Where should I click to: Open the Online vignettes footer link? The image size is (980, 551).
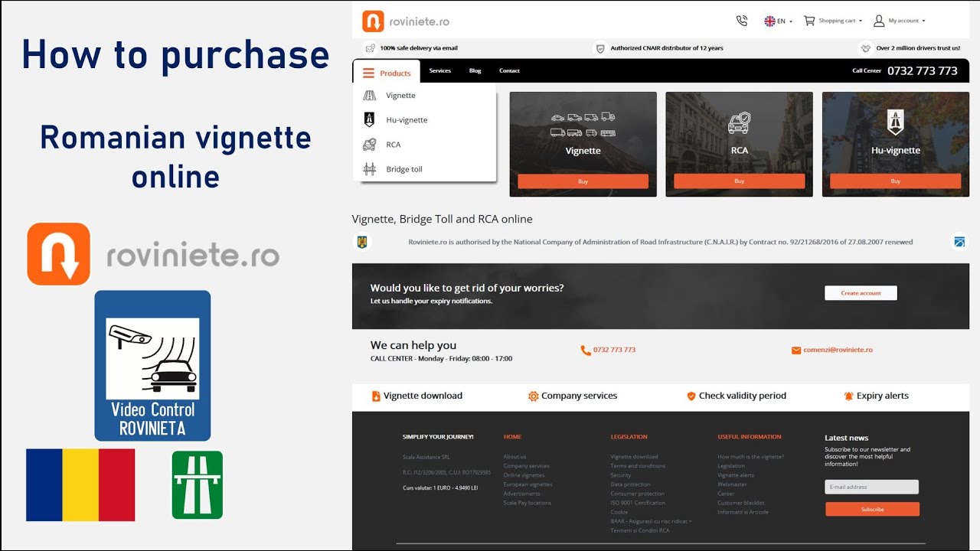524,475
